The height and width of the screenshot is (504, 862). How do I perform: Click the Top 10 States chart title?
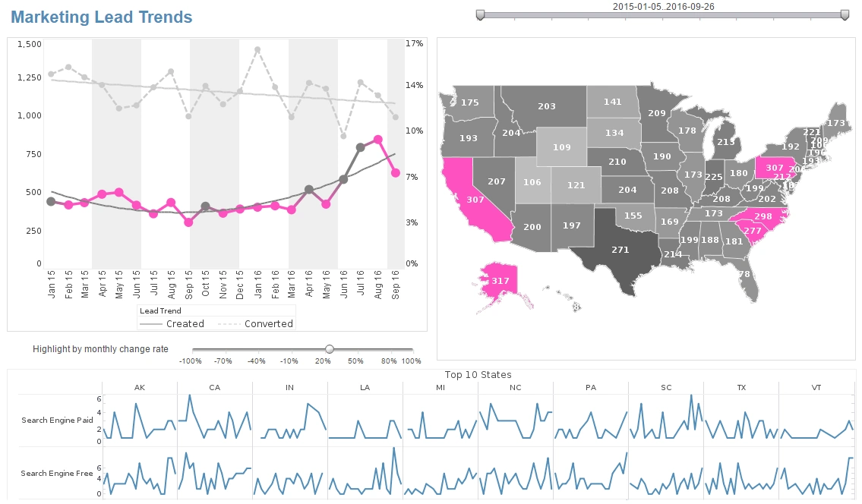[x=478, y=374]
